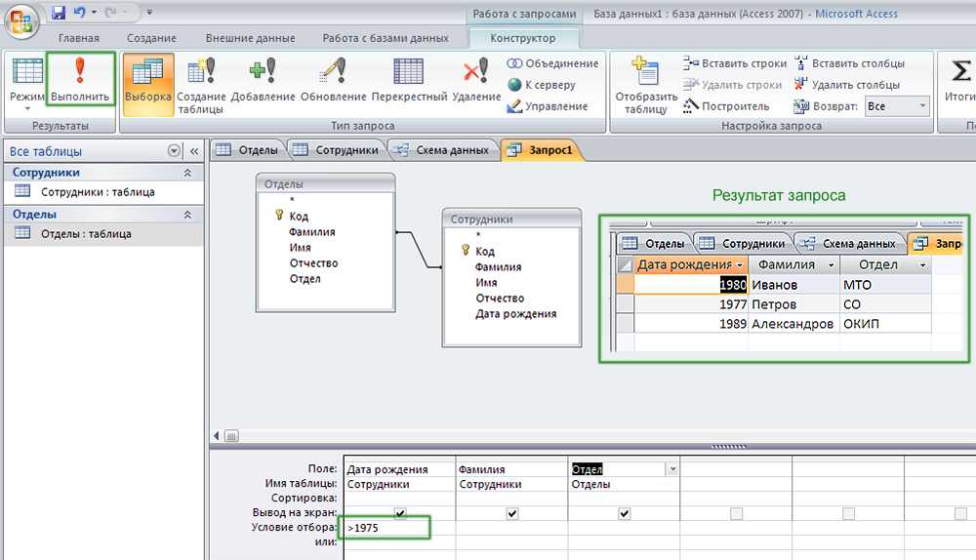The image size is (976, 560).
Task: Choose the Добавление query type
Action: [x=263, y=80]
